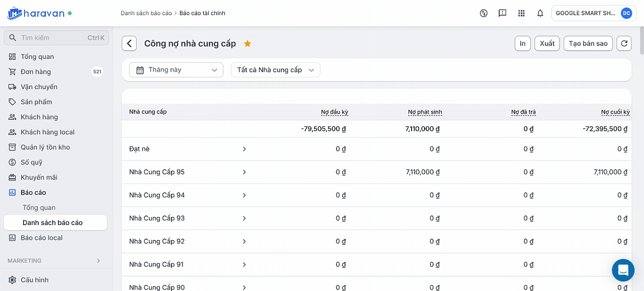Sort by the Nợ cuối kỳ column header
Viewport: 644px width, 291px height.
[x=615, y=112]
